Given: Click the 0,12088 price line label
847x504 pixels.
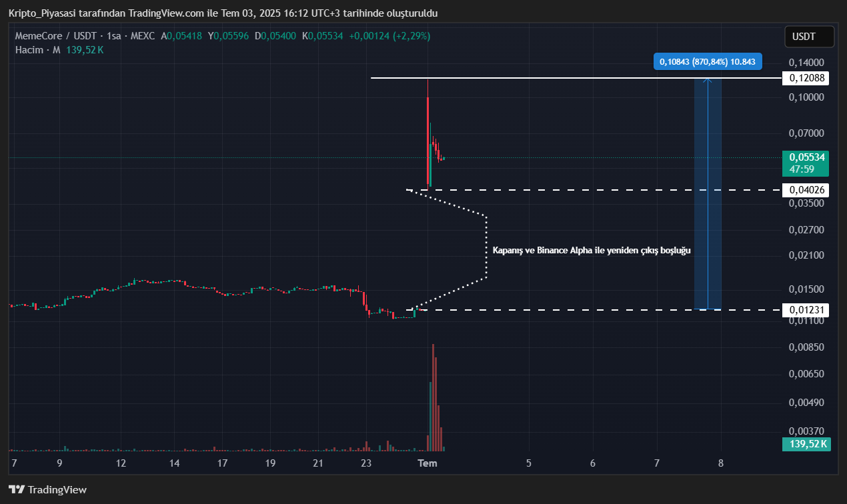Looking at the screenshot, I should click(x=807, y=78).
